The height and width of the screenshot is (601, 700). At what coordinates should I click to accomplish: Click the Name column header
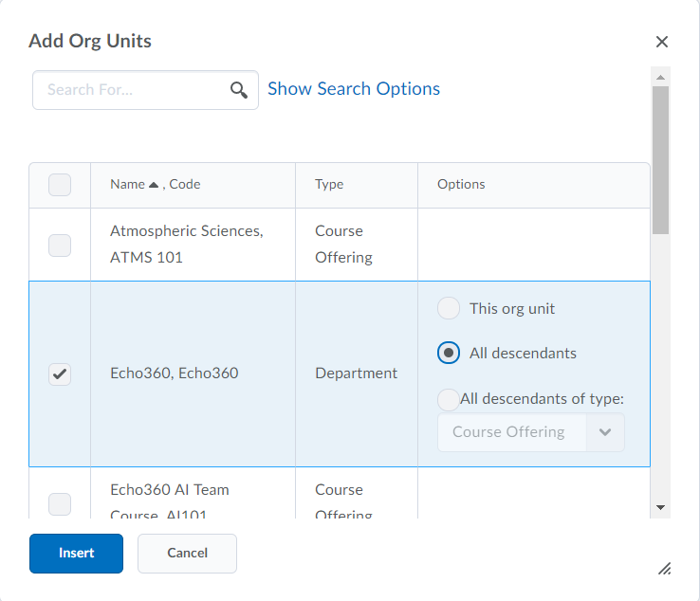coord(127,184)
